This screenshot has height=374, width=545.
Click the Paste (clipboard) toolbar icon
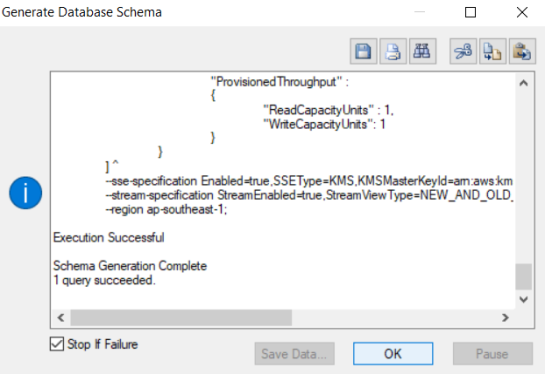(522, 51)
